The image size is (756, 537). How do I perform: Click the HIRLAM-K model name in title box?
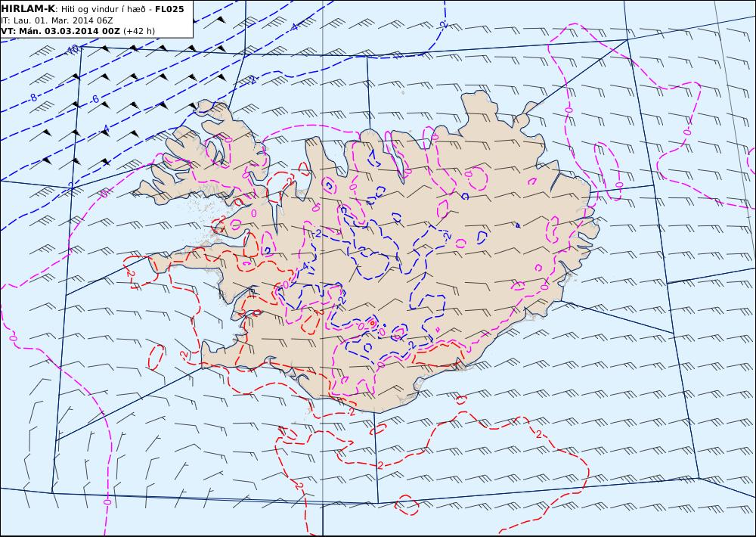[x=28, y=9]
